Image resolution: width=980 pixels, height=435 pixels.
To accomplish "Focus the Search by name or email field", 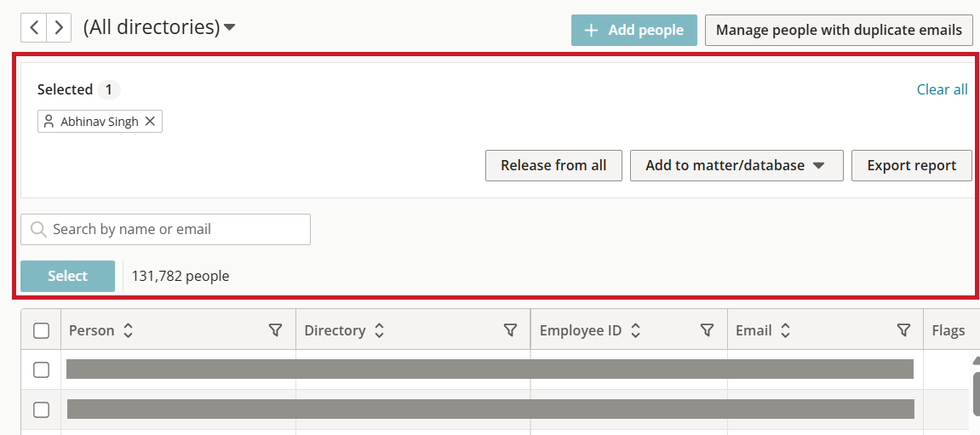I will [x=166, y=229].
